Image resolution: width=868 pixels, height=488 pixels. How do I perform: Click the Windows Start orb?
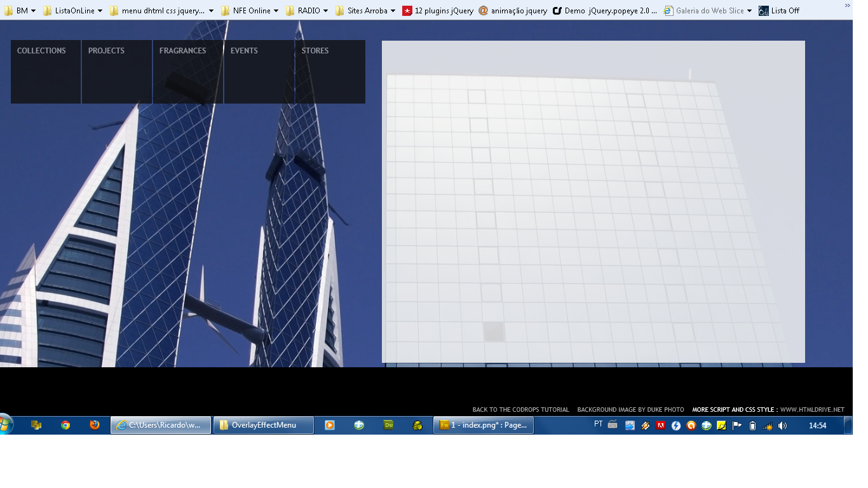coord(6,424)
